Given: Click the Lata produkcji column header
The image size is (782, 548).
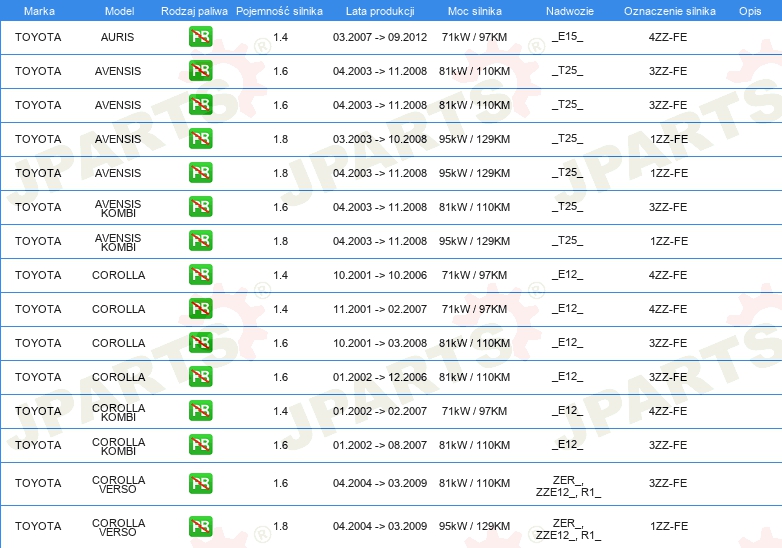Looking at the screenshot, I should (x=380, y=11).
